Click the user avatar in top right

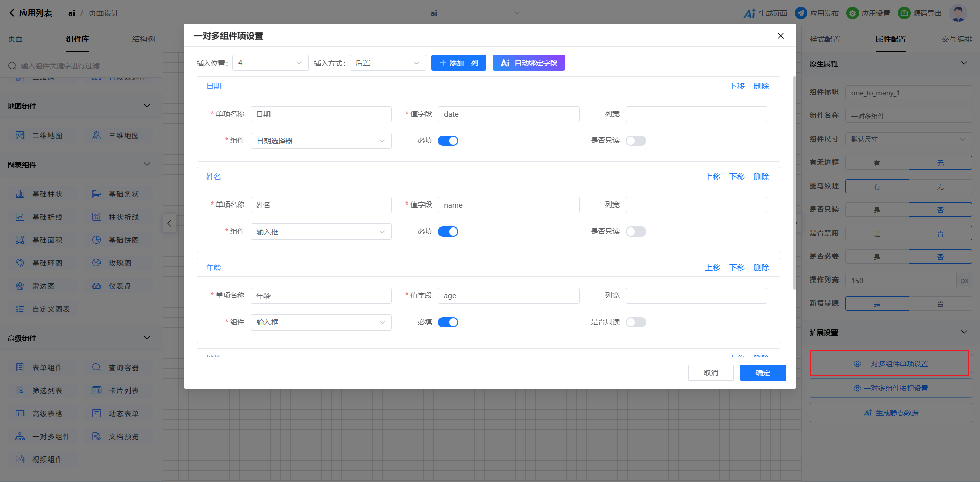958,13
